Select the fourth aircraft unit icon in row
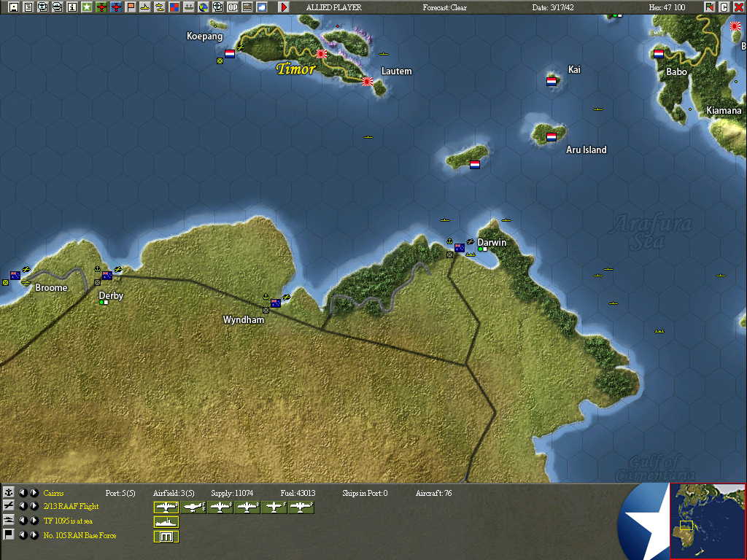The image size is (747, 560). pos(247,507)
